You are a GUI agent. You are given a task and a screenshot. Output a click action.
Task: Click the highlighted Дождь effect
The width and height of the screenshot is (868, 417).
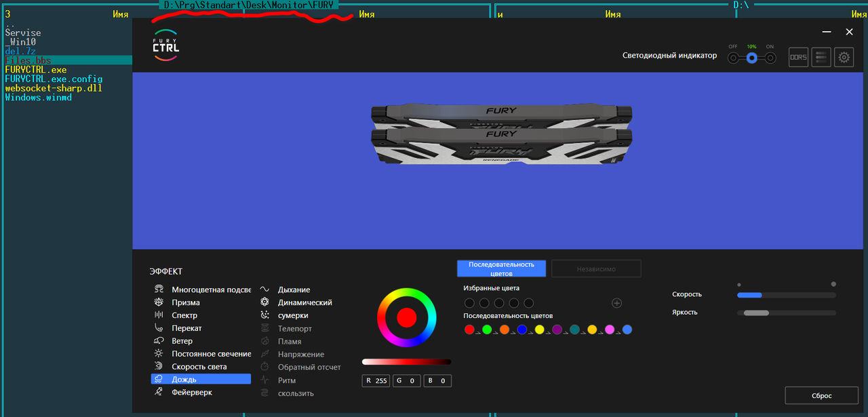tap(201, 379)
